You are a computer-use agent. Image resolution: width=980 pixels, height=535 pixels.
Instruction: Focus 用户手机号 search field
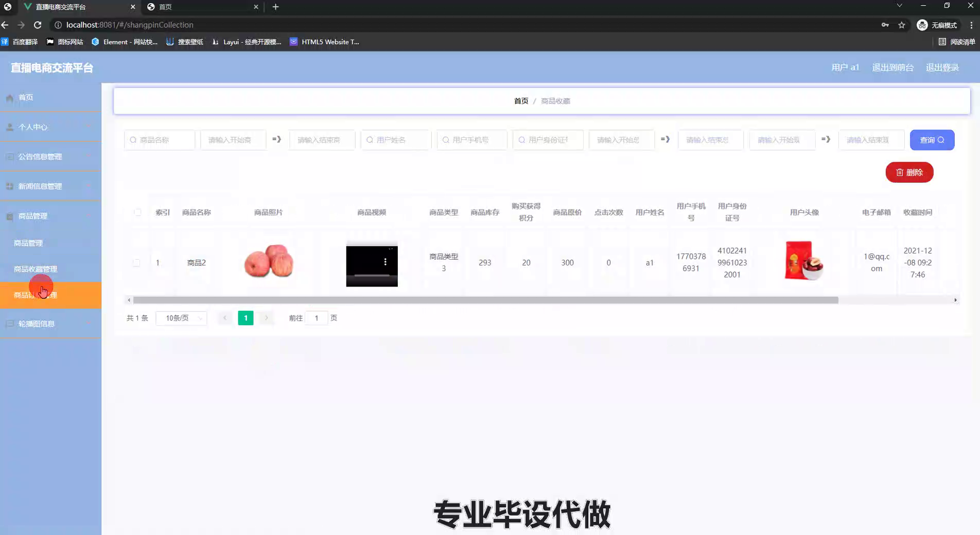pos(472,140)
